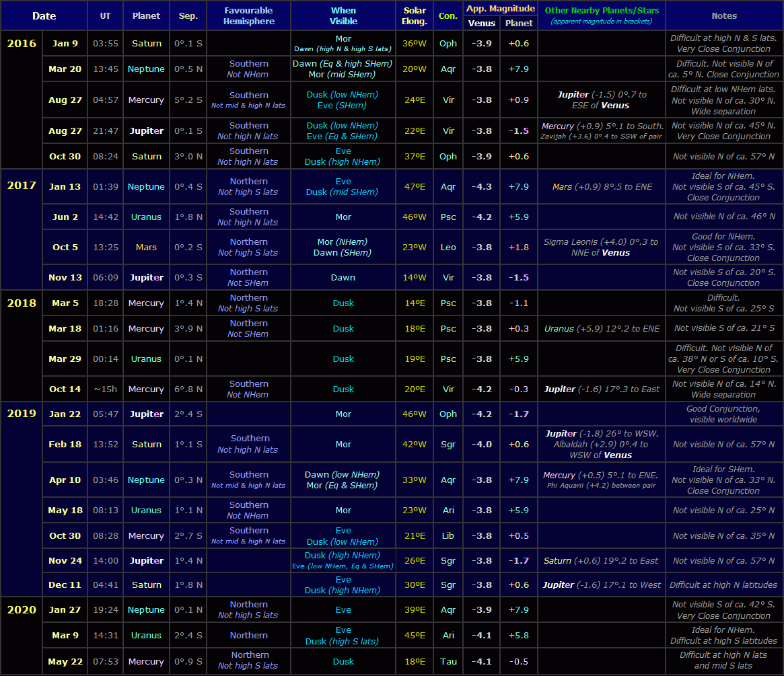Click the -4.3 Venus magnitude value
The width and height of the screenshot is (784, 676).
(482, 186)
